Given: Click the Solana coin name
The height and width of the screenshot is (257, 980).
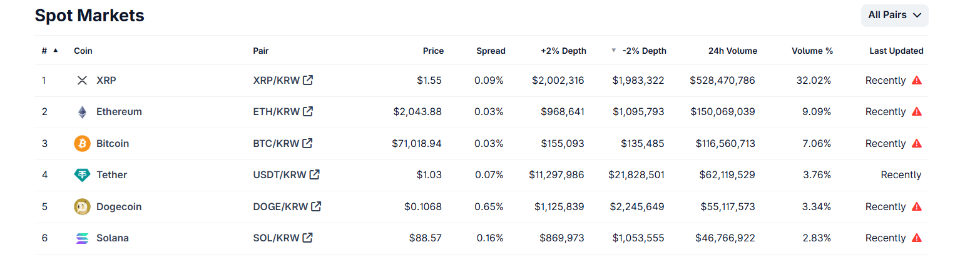Looking at the screenshot, I should [x=113, y=238].
